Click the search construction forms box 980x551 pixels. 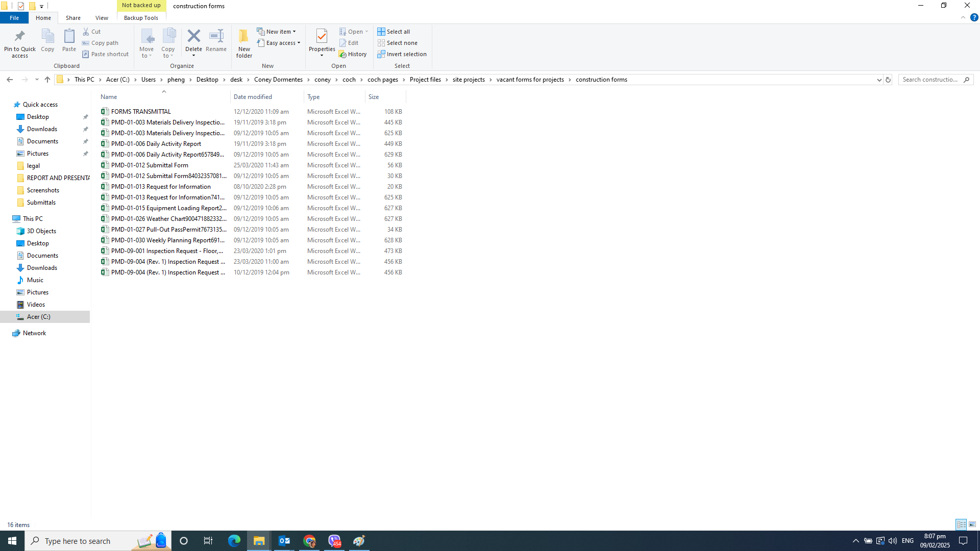(930, 80)
